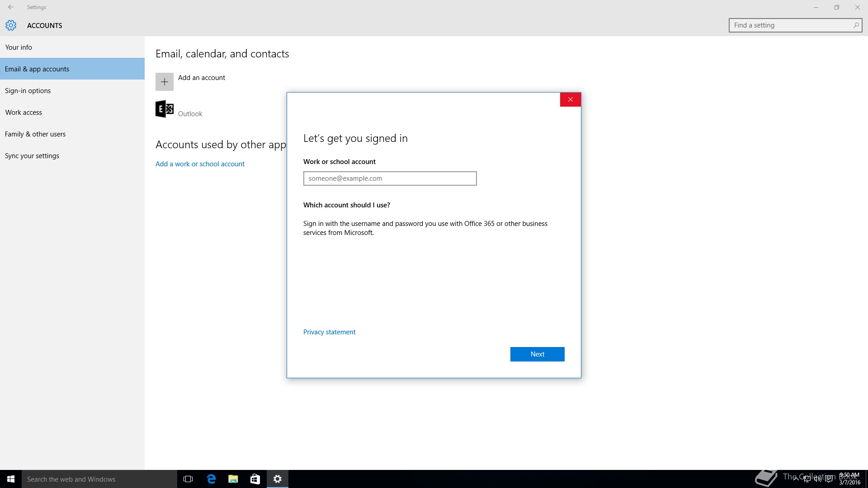Open Task View on the taskbar

tap(188, 479)
